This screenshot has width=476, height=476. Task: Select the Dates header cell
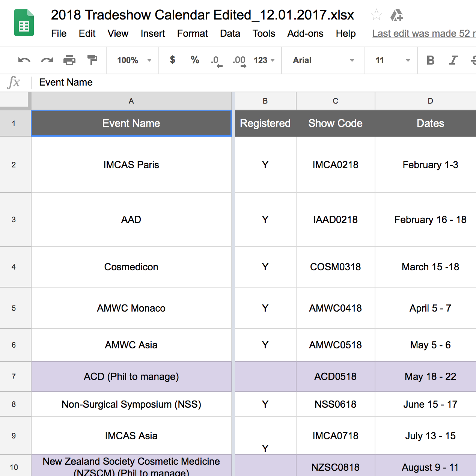(426, 123)
